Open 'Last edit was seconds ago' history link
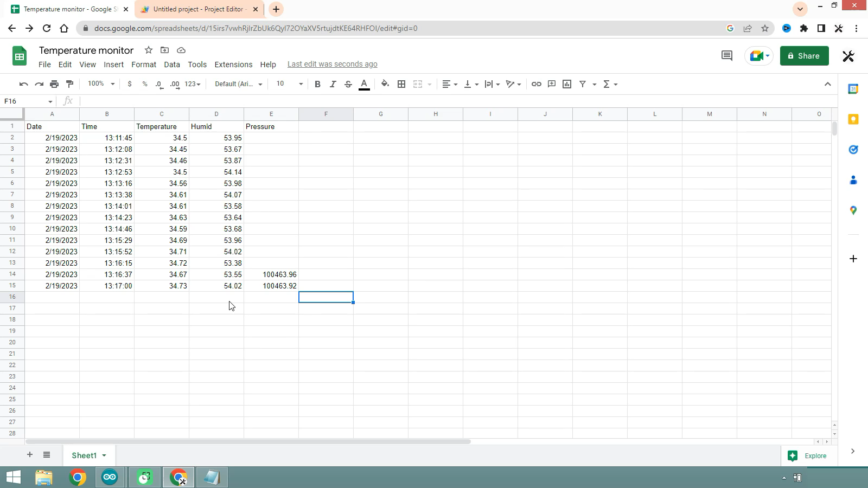This screenshot has height=488, width=868. point(332,65)
